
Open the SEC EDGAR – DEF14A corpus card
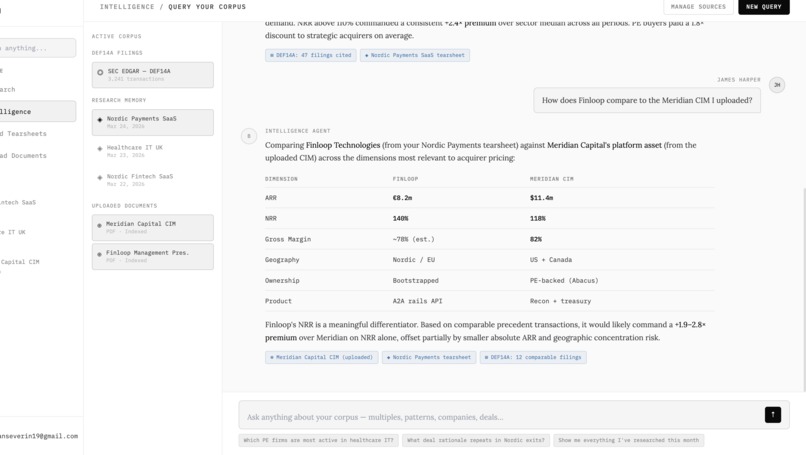click(153, 75)
